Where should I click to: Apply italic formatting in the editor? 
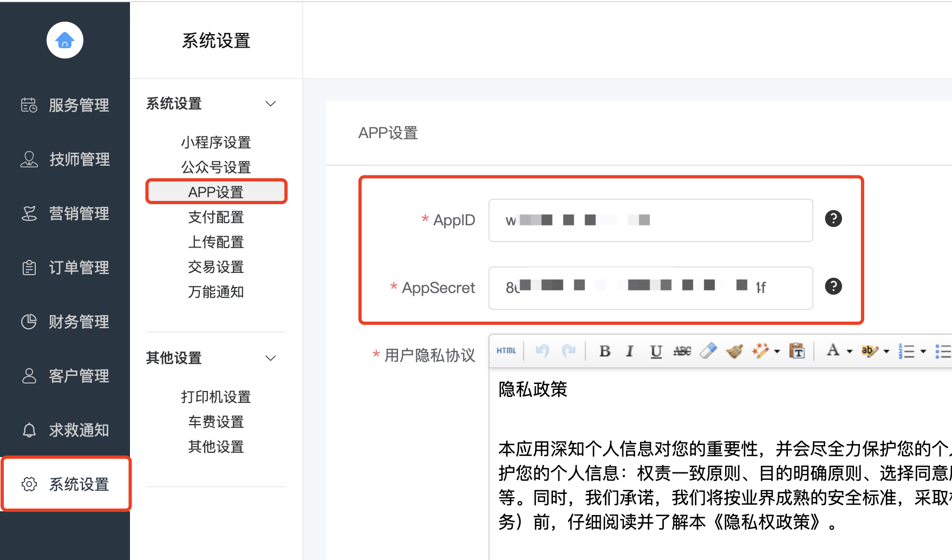pos(629,351)
